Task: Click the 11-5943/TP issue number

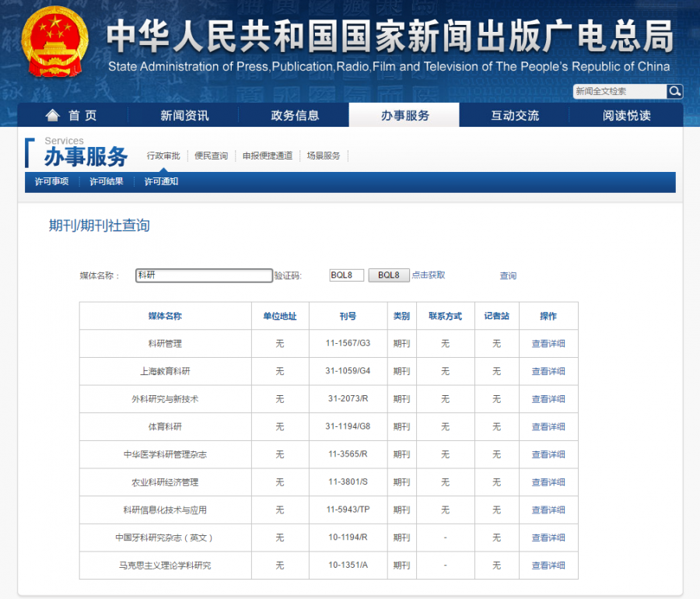Action: pyautogui.click(x=348, y=510)
